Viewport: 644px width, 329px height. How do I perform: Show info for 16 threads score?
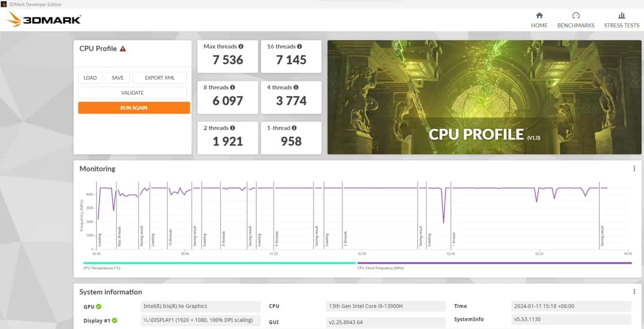[x=299, y=47]
